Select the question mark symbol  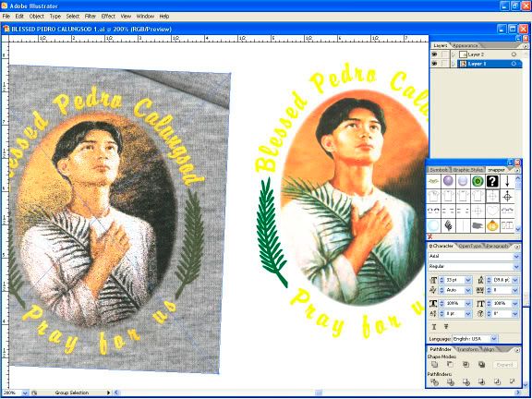click(492, 181)
